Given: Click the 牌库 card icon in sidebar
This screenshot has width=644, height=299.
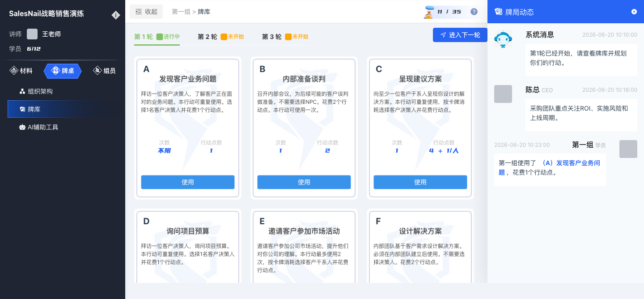Looking at the screenshot, I should point(22,109).
